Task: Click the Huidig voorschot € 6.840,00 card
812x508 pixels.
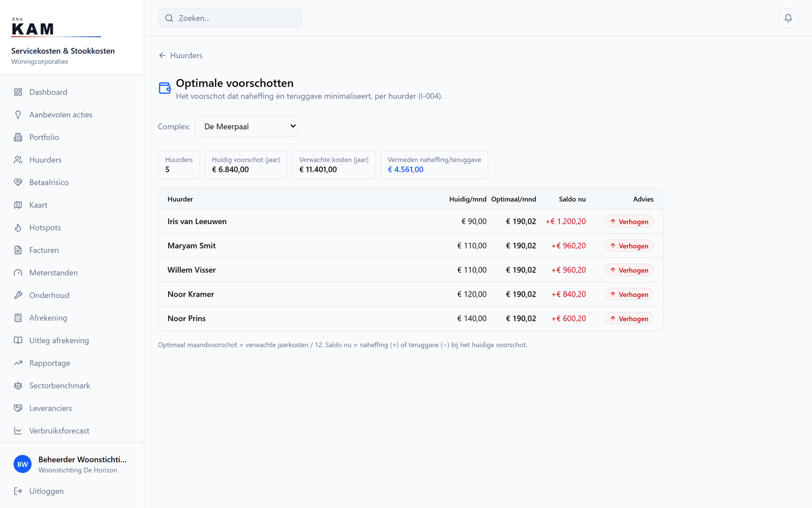Action: coord(246,165)
